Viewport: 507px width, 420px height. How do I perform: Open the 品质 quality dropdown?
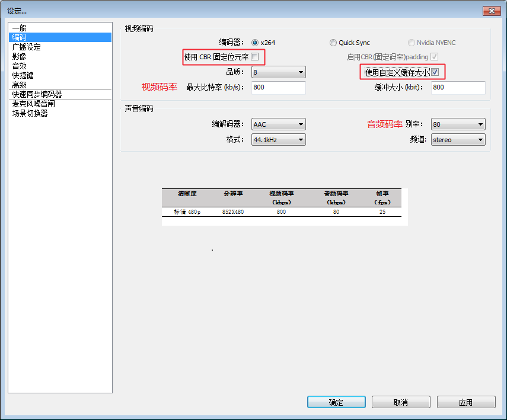tap(278, 72)
